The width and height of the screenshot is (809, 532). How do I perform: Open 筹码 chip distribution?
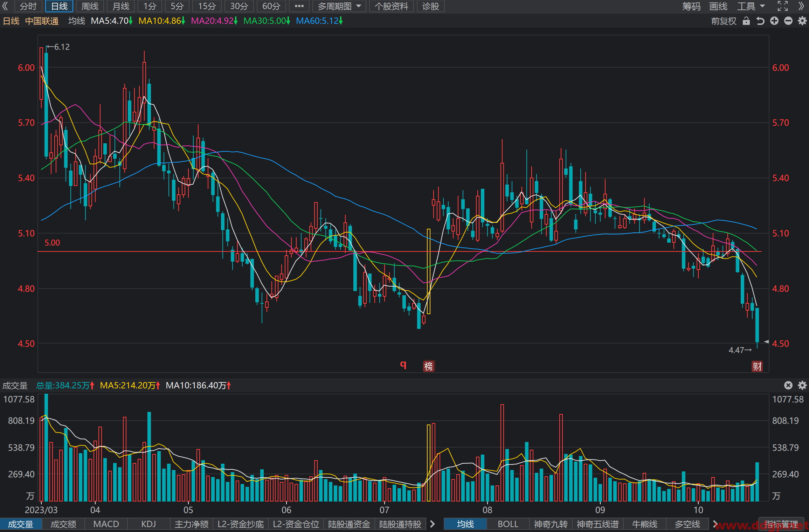coord(691,6)
